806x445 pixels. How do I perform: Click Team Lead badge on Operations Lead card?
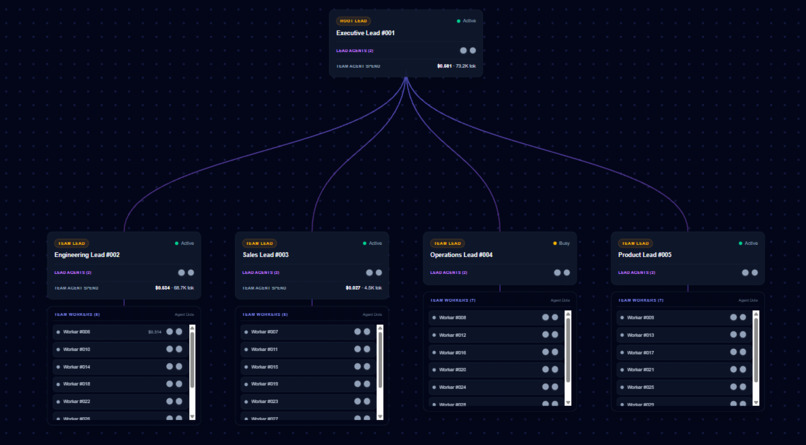click(x=447, y=244)
